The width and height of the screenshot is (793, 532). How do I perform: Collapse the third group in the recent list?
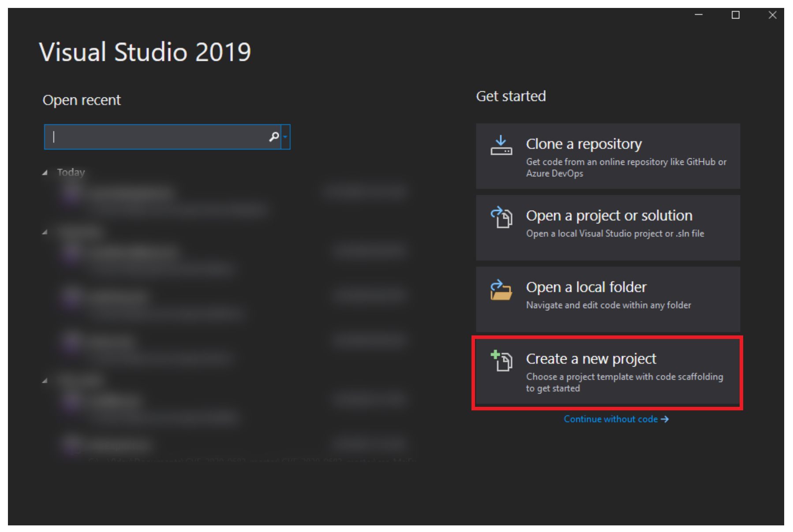tap(45, 380)
